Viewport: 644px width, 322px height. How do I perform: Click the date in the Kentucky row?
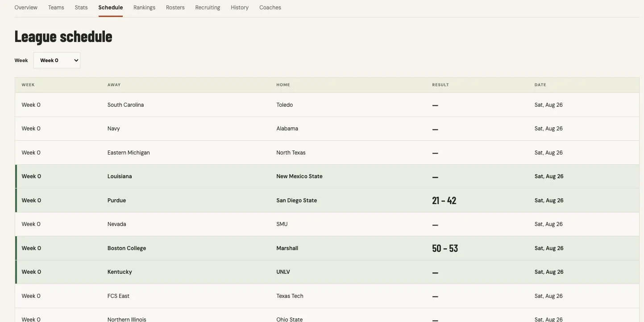pos(549,272)
